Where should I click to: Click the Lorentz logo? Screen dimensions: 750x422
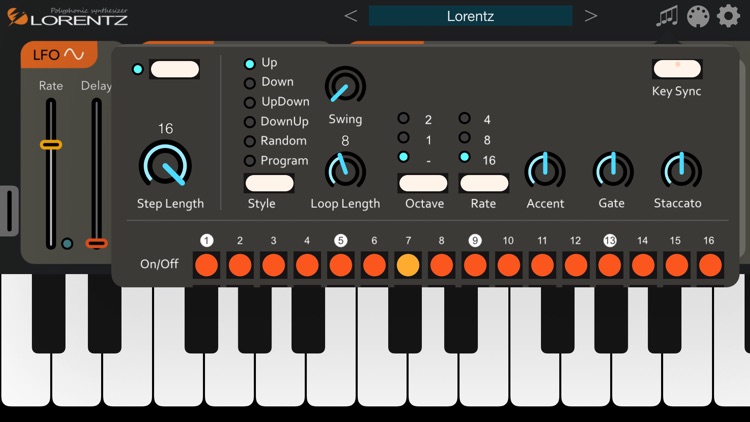[x=67, y=17]
